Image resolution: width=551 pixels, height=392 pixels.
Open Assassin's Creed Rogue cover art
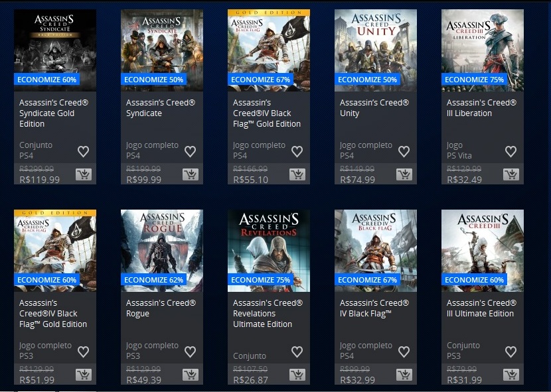coord(161,251)
